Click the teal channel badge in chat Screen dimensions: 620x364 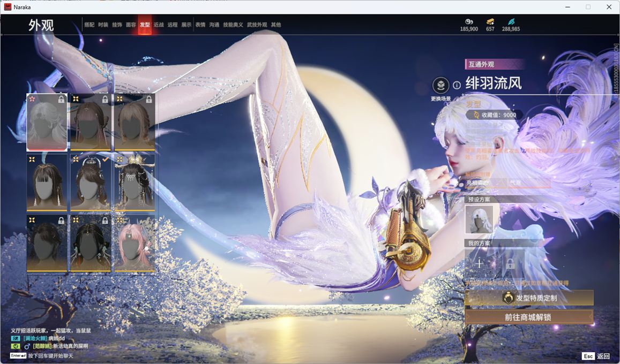pyautogui.click(x=16, y=338)
